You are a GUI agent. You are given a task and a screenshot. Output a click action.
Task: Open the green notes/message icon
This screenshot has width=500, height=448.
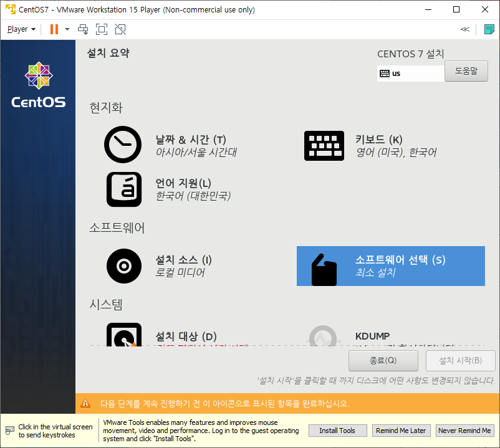[489, 29]
